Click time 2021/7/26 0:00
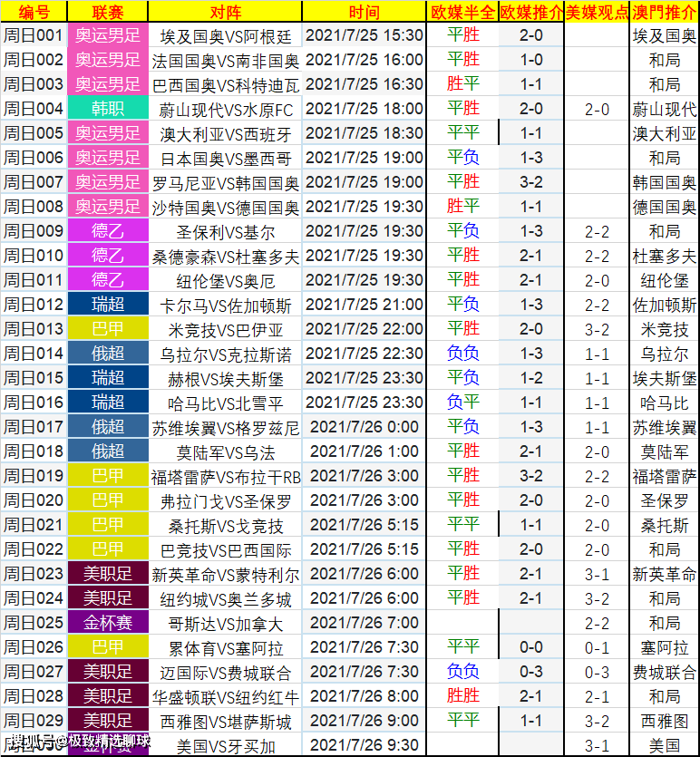 click(x=364, y=427)
